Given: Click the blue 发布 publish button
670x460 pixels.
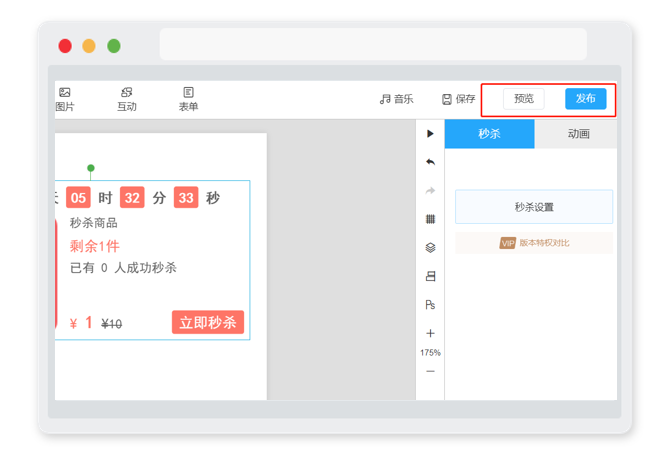Looking at the screenshot, I should coord(585,99).
